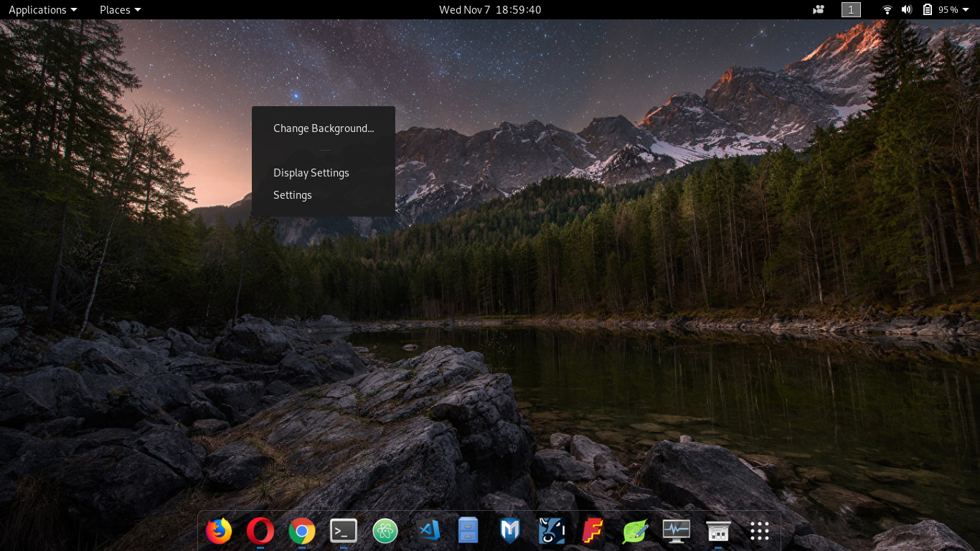Expand the Places menu
980x551 pixels.
pyautogui.click(x=120, y=9)
